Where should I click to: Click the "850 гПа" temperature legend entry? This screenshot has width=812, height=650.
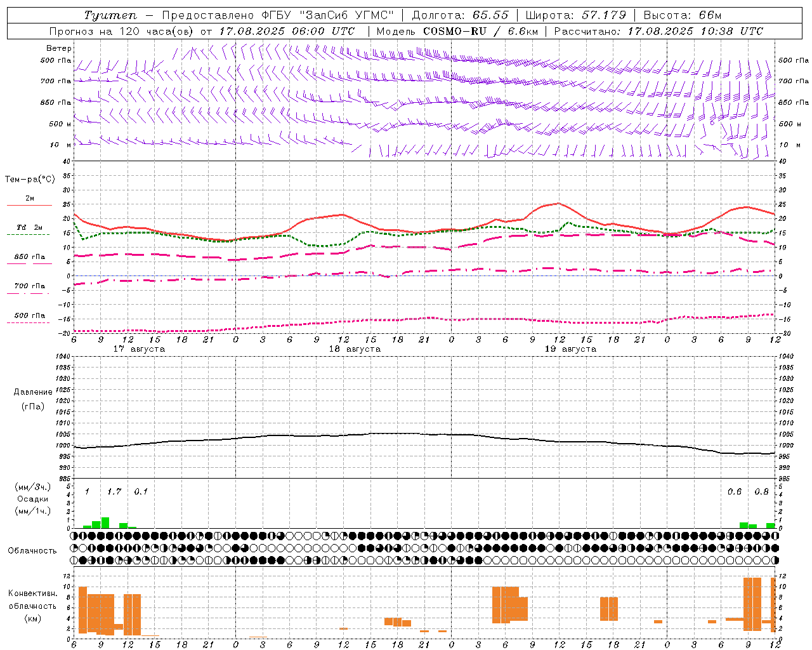click(x=30, y=257)
